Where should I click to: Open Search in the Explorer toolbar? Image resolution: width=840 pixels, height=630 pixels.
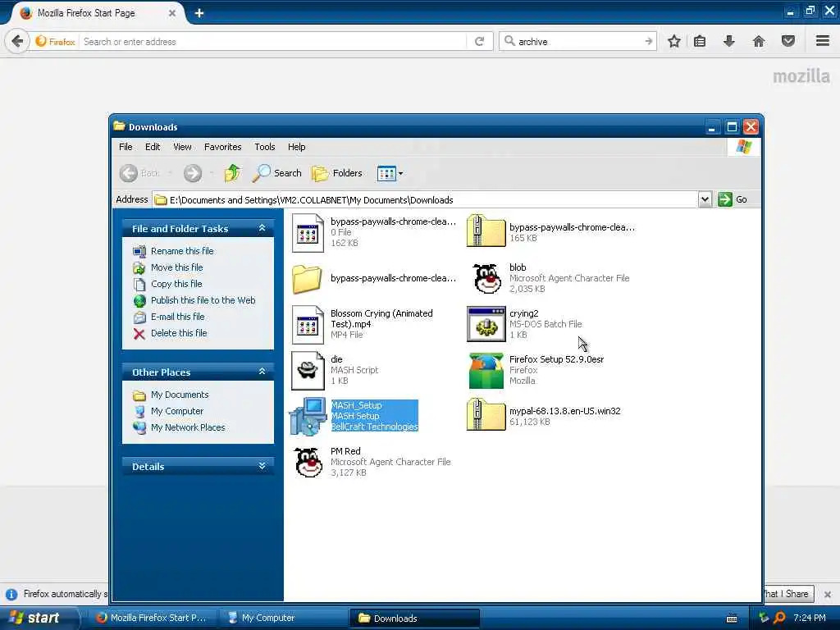point(277,173)
